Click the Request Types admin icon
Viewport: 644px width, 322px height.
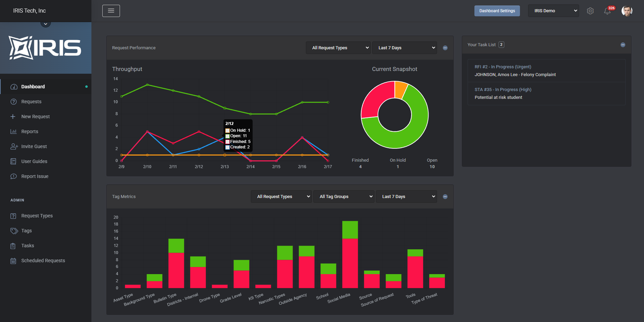click(13, 216)
